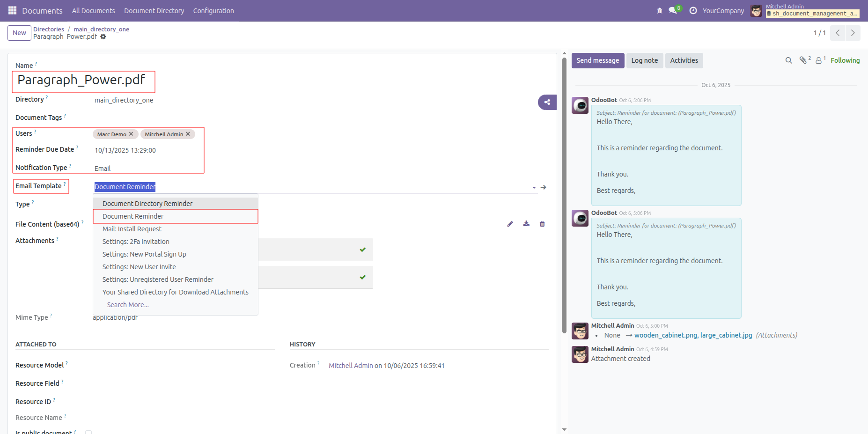Select Mail: Install Request template

pyautogui.click(x=176, y=229)
